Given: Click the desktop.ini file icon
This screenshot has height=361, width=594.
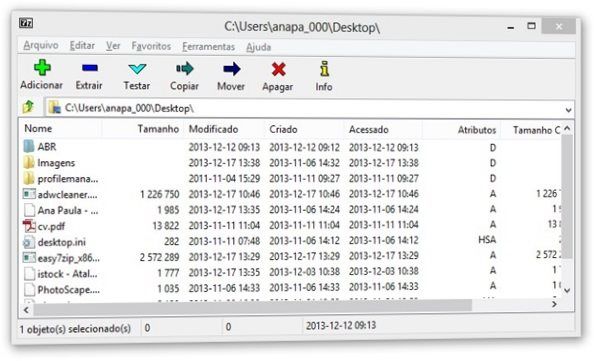Looking at the screenshot, I should [x=29, y=242].
